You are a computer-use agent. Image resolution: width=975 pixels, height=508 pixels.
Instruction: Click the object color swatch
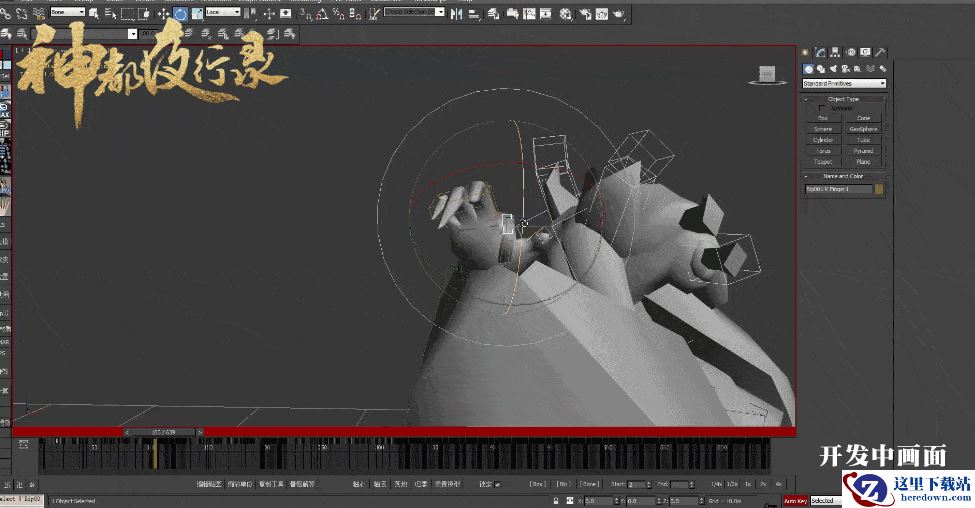(x=879, y=188)
